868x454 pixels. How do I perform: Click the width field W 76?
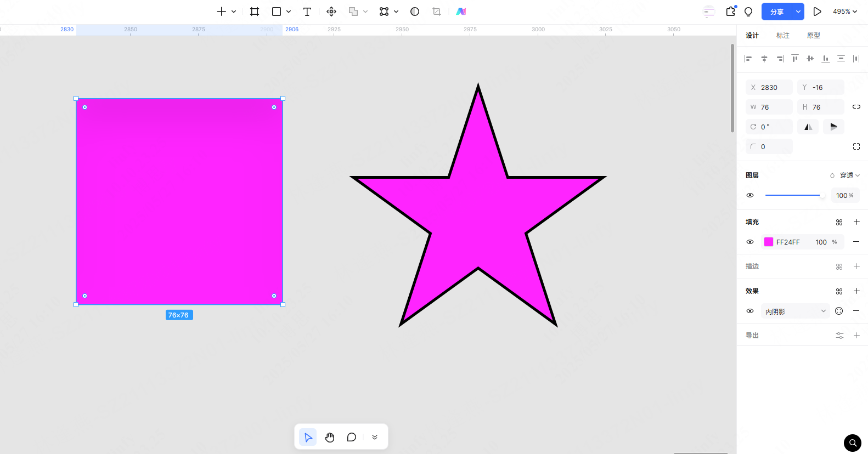[x=769, y=107]
